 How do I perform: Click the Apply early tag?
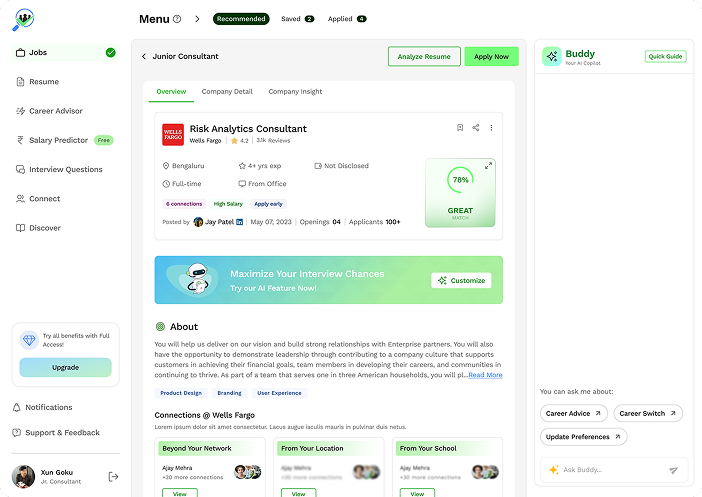[x=268, y=204]
